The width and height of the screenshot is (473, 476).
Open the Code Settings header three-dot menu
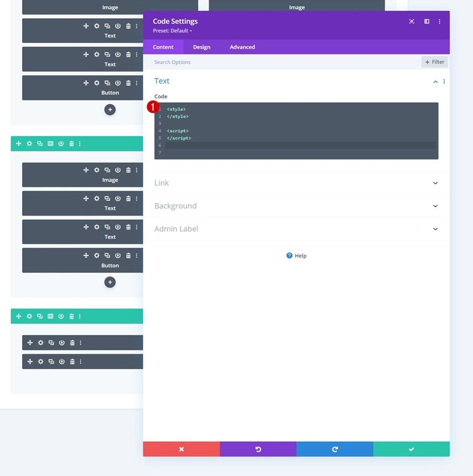point(440,21)
